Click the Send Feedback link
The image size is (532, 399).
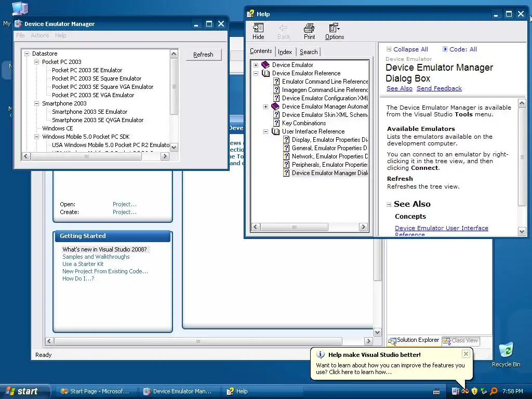[x=439, y=88]
